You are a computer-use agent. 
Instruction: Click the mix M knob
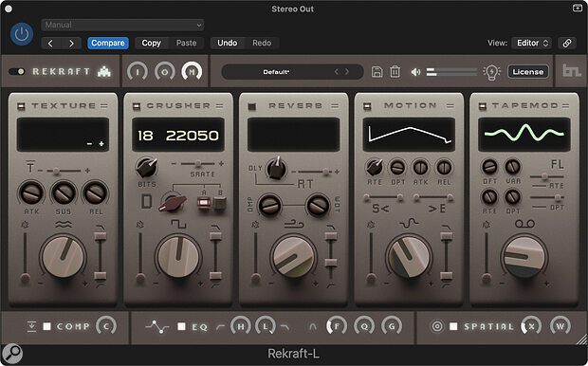pyautogui.click(x=192, y=72)
